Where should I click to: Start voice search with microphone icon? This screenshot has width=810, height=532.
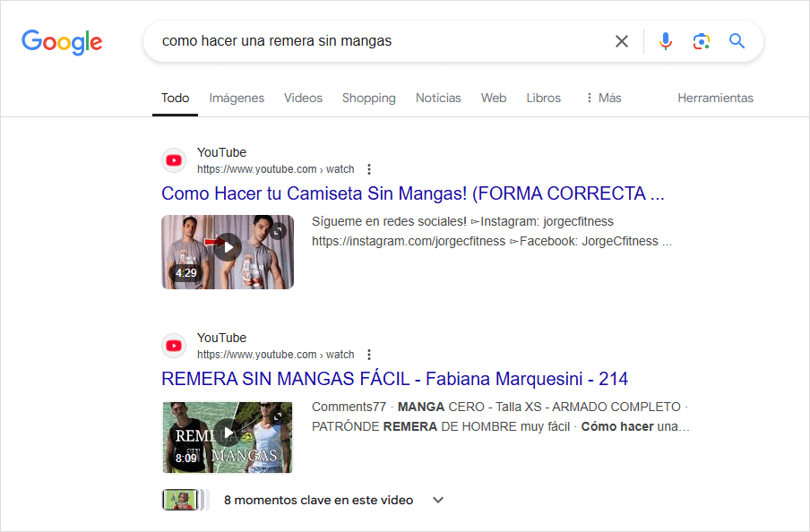[665, 41]
